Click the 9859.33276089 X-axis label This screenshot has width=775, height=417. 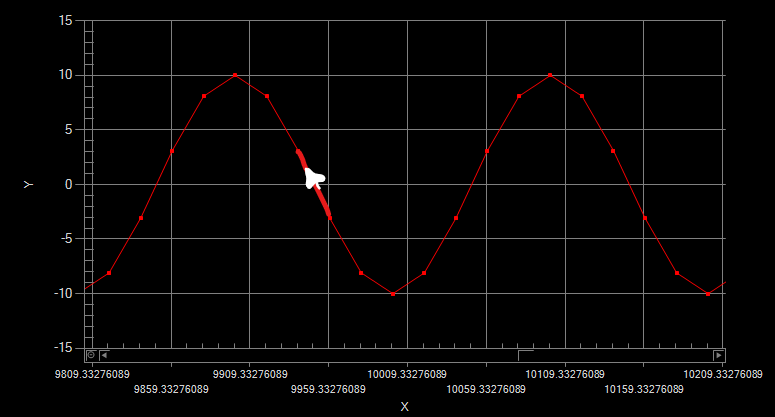(171, 389)
